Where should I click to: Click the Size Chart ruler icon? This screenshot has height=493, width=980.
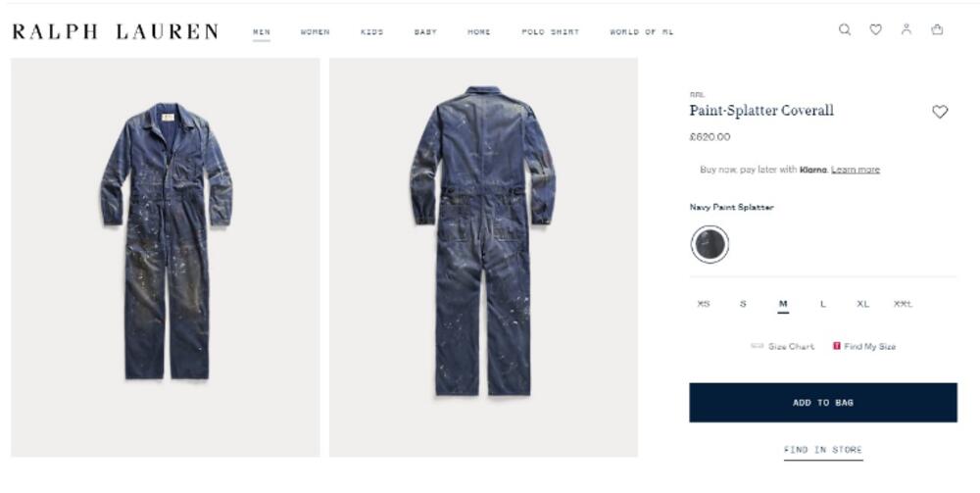pos(757,346)
